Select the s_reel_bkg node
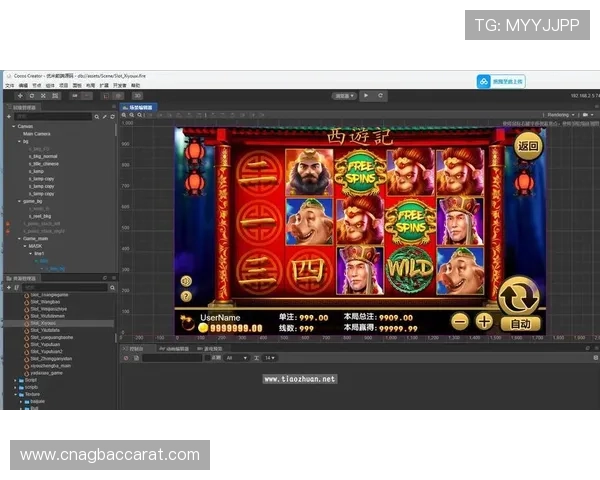 [x=40, y=216]
